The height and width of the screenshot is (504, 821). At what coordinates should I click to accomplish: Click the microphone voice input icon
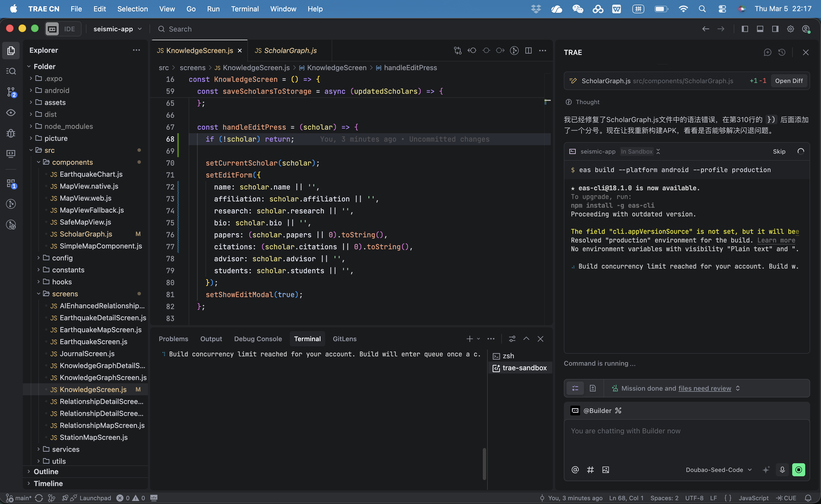(782, 470)
